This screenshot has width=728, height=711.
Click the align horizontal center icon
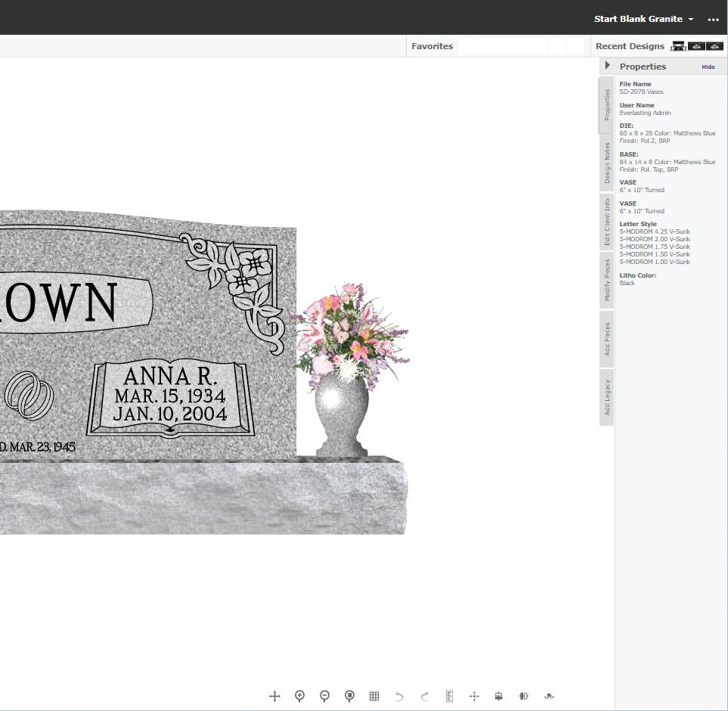pos(524,696)
